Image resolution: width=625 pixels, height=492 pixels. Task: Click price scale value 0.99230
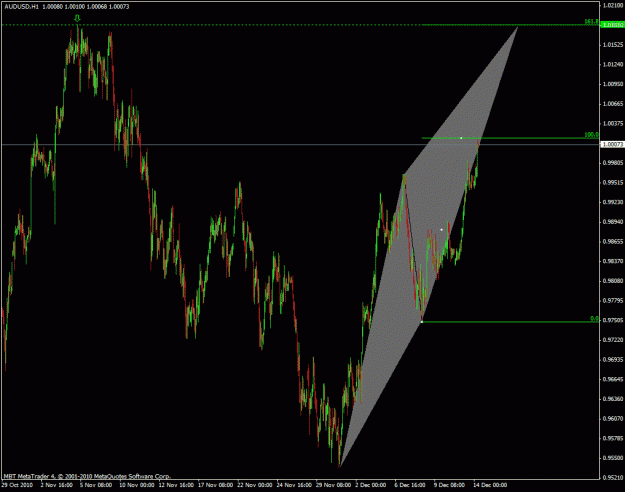pyautogui.click(x=613, y=202)
